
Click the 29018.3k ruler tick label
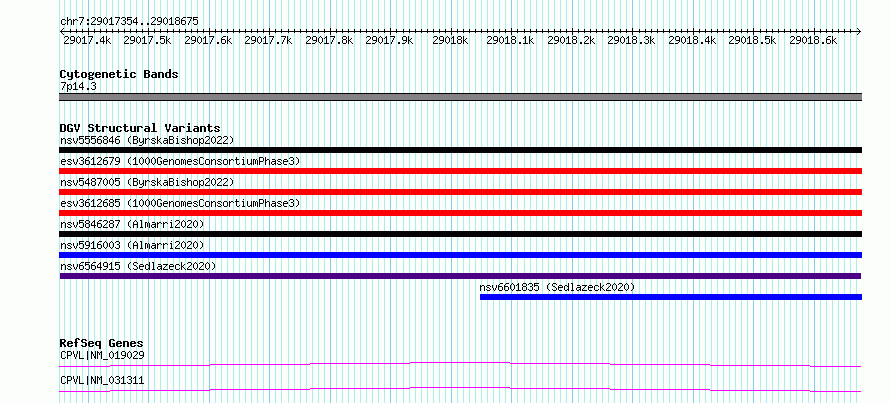pos(631,40)
